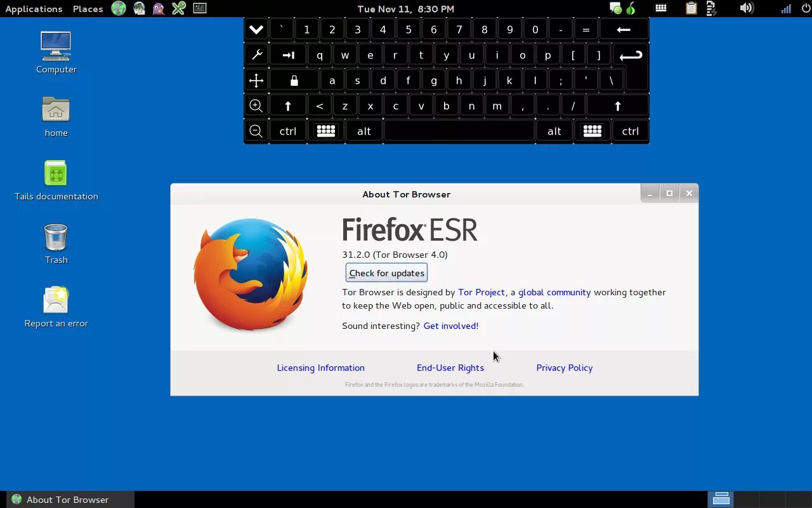Tap the less-than key beside z
812x508 pixels.
(x=320, y=105)
